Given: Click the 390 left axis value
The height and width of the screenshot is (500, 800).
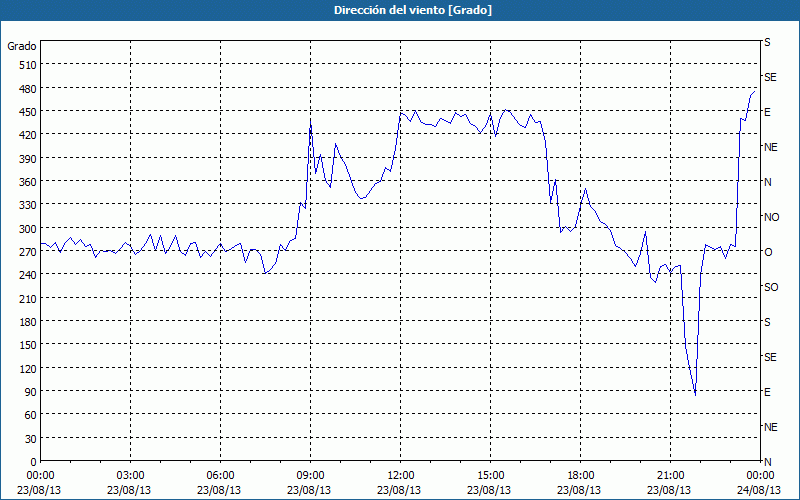Looking at the screenshot, I should coord(28,159).
